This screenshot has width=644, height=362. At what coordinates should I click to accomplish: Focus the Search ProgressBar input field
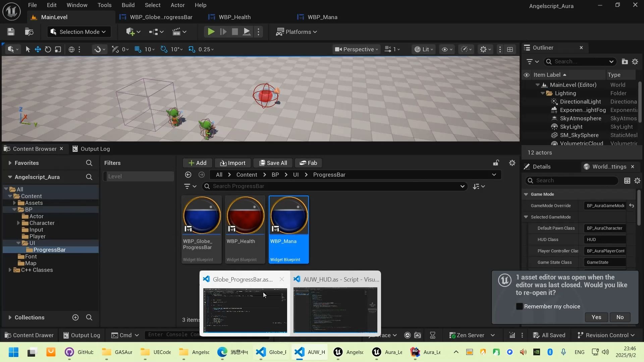tap(334, 186)
